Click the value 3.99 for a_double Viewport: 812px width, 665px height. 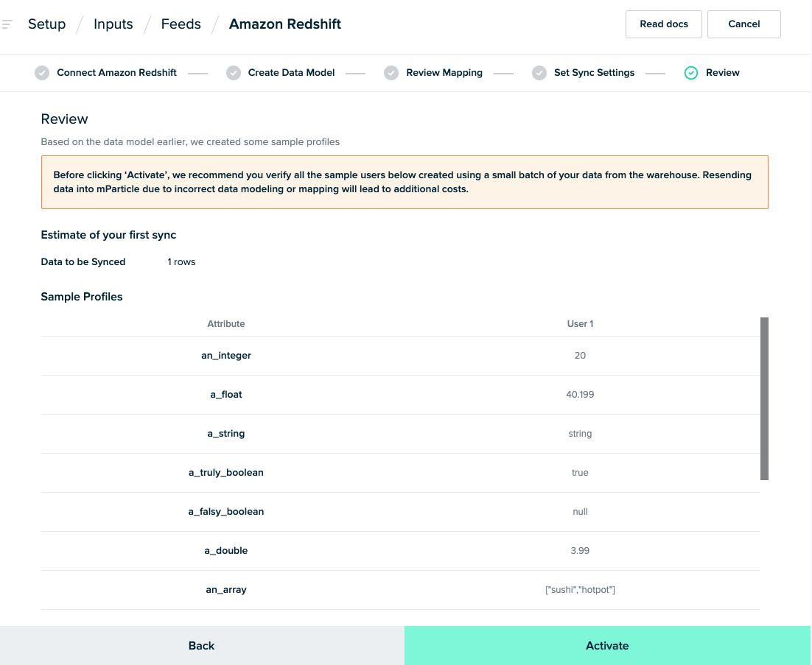[x=580, y=551]
